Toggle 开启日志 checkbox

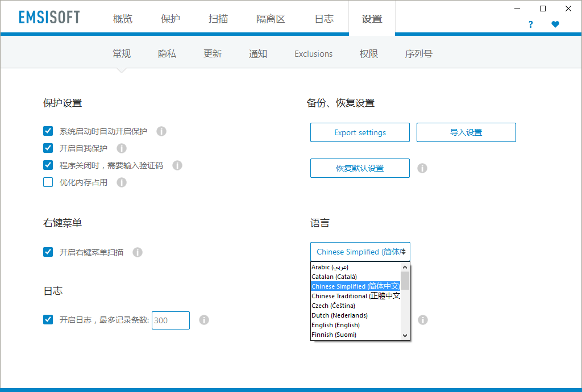[x=48, y=320]
